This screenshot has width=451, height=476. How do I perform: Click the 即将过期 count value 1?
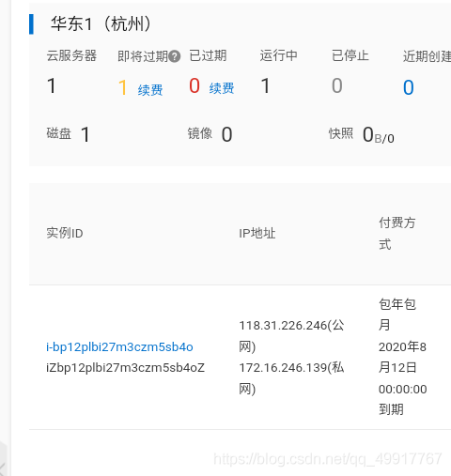(123, 87)
